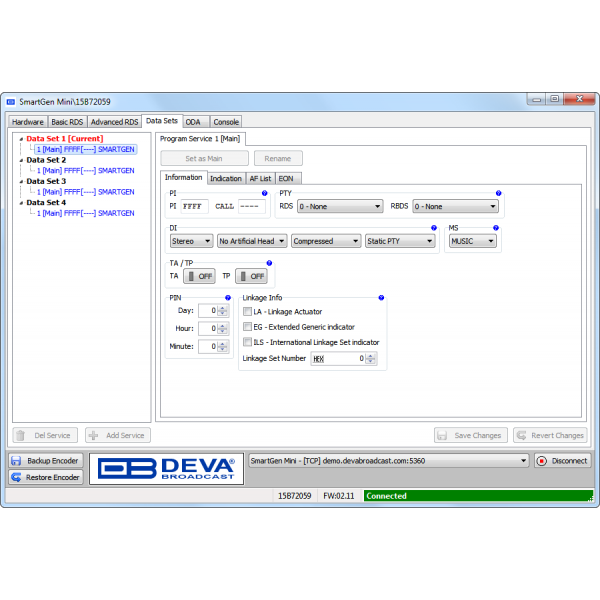
Task: Collapse Data Set 2 tree node
Action: pyautogui.click(x=21, y=160)
